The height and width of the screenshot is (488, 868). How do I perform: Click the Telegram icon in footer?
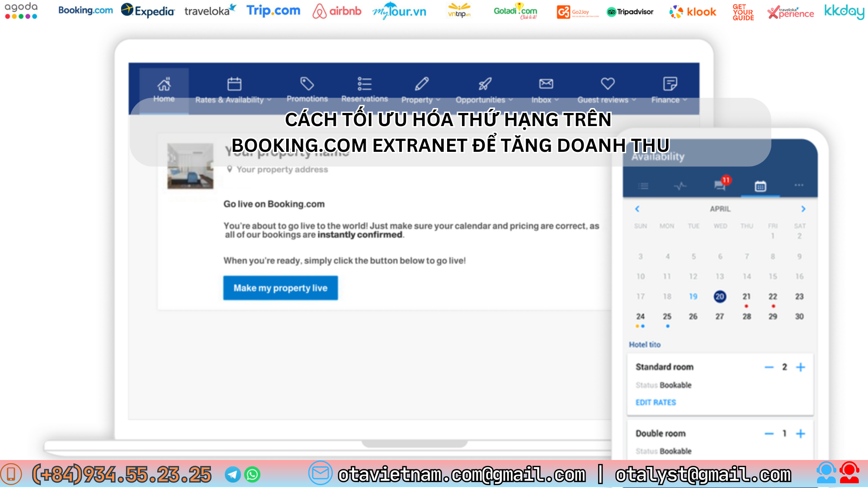(233, 474)
